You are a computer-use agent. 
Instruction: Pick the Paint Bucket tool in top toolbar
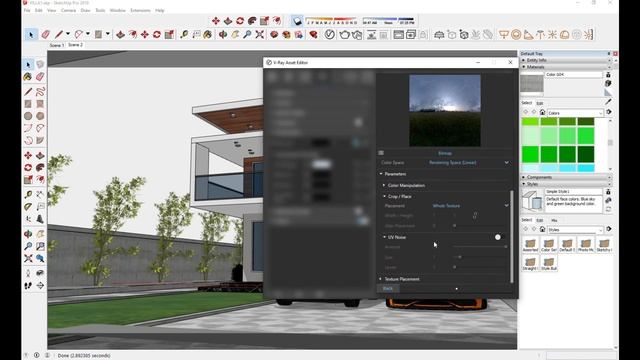pyautogui.click(x=207, y=35)
